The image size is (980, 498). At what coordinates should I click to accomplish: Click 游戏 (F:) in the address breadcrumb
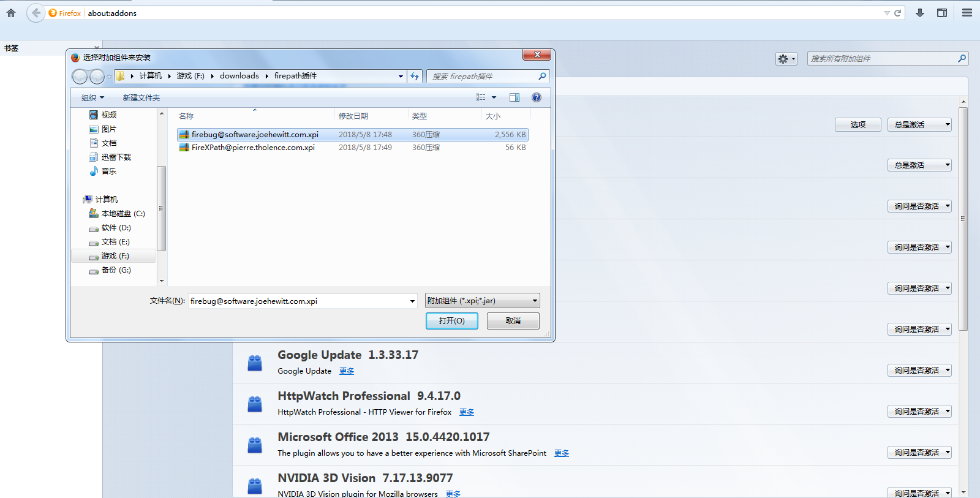[190, 76]
